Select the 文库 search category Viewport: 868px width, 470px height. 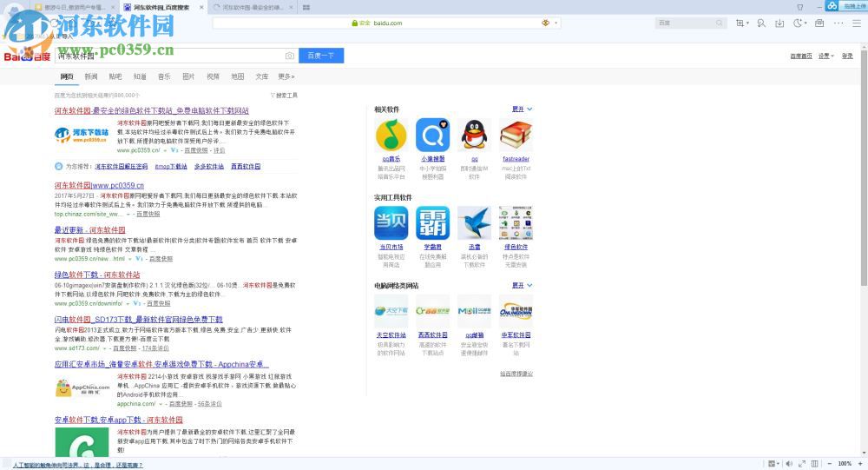[262, 76]
